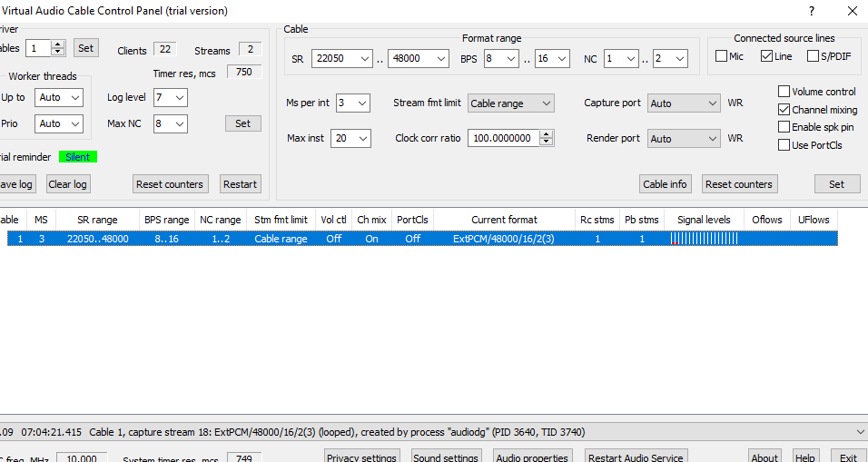
Task: Adjust the Clock corr ratio stepper arrows
Action: point(547,138)
